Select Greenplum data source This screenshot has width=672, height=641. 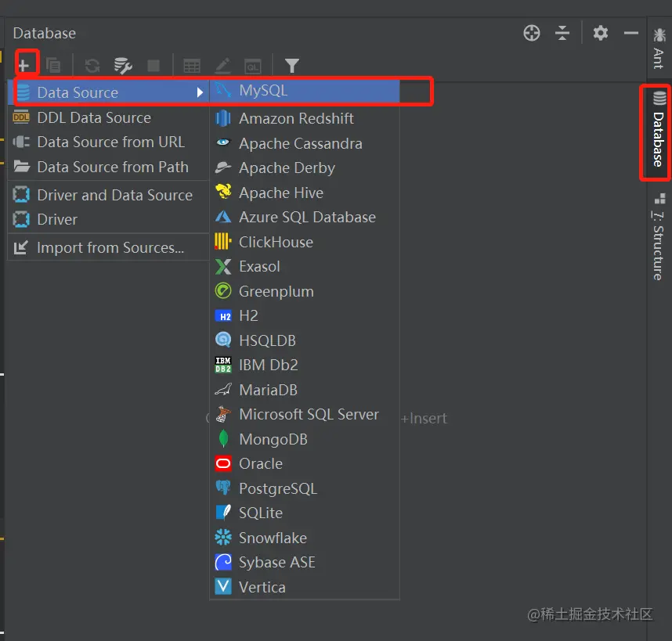(305, 291)
